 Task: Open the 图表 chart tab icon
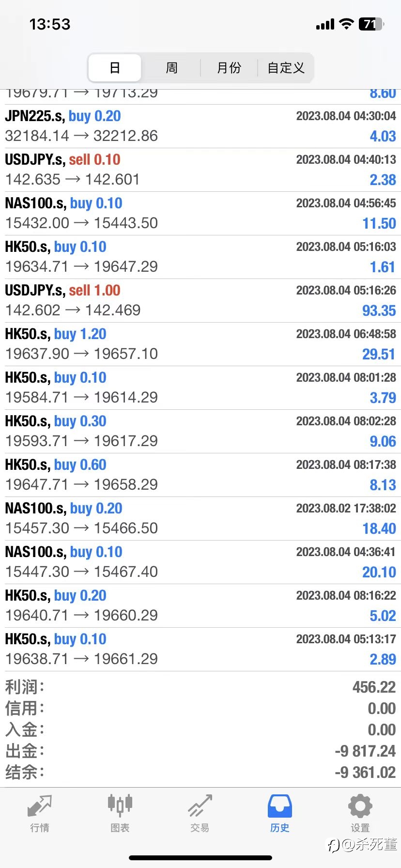(120, 805)
